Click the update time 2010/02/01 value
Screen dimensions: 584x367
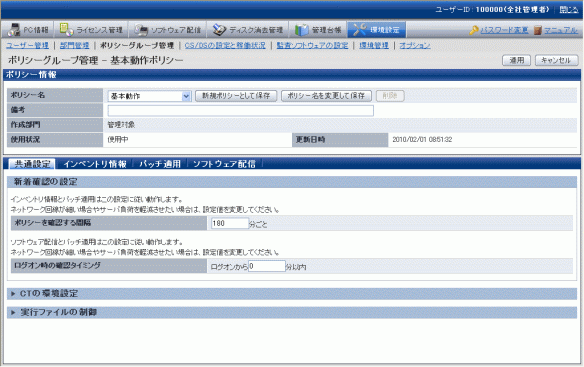pos(422,139)
